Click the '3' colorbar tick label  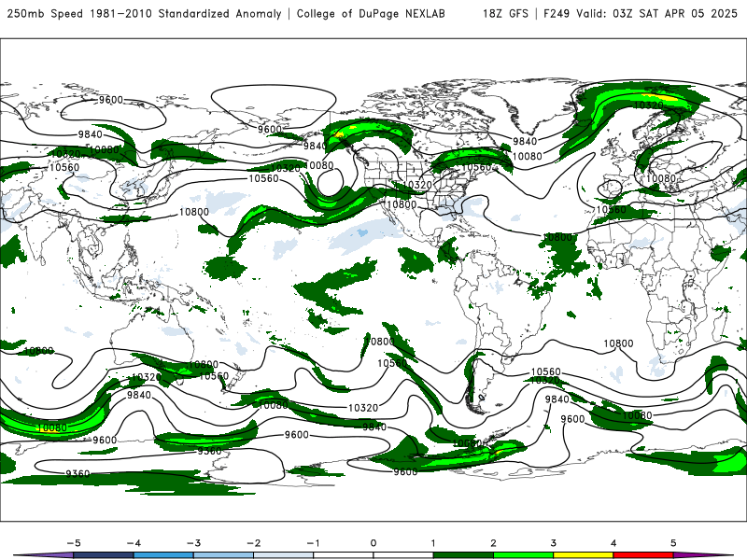point(553,543)
